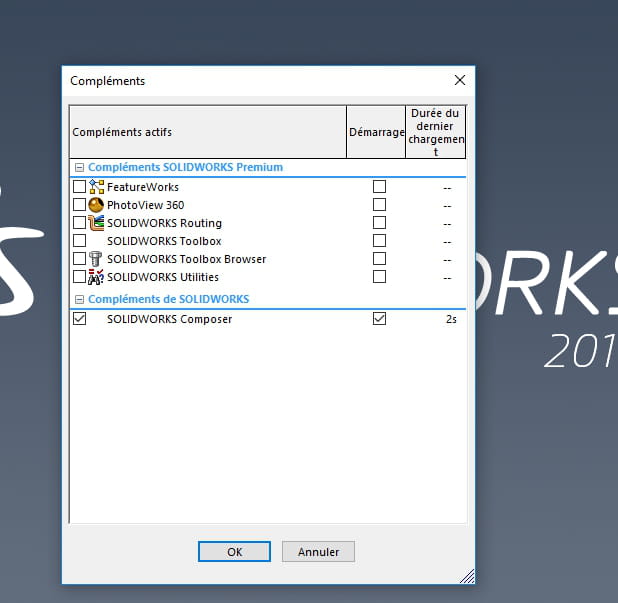Select the SOLIDWORKS Routing row label
This screenshot has height=603, width=618.
(x=164, y=223)
